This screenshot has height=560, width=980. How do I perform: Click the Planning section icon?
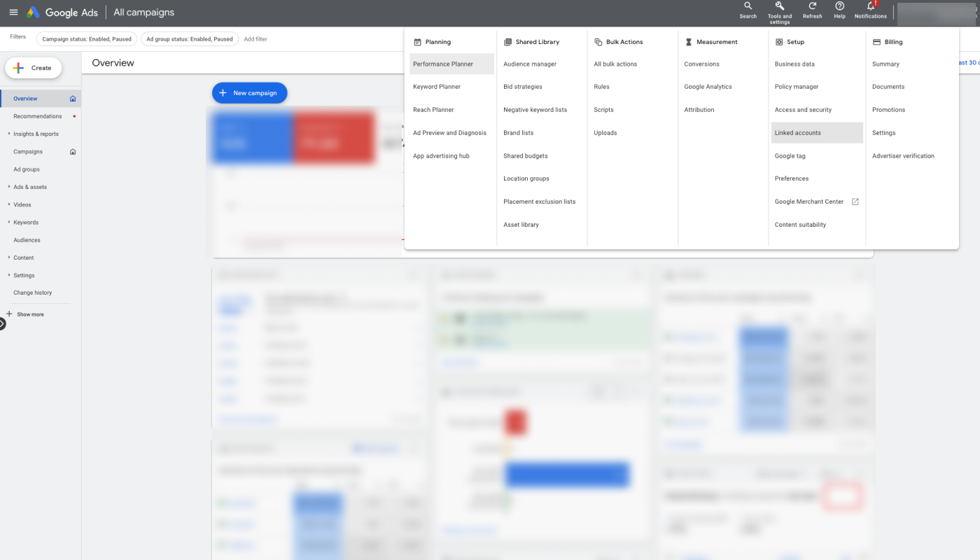pyautogui.click(x=417, y=42)
